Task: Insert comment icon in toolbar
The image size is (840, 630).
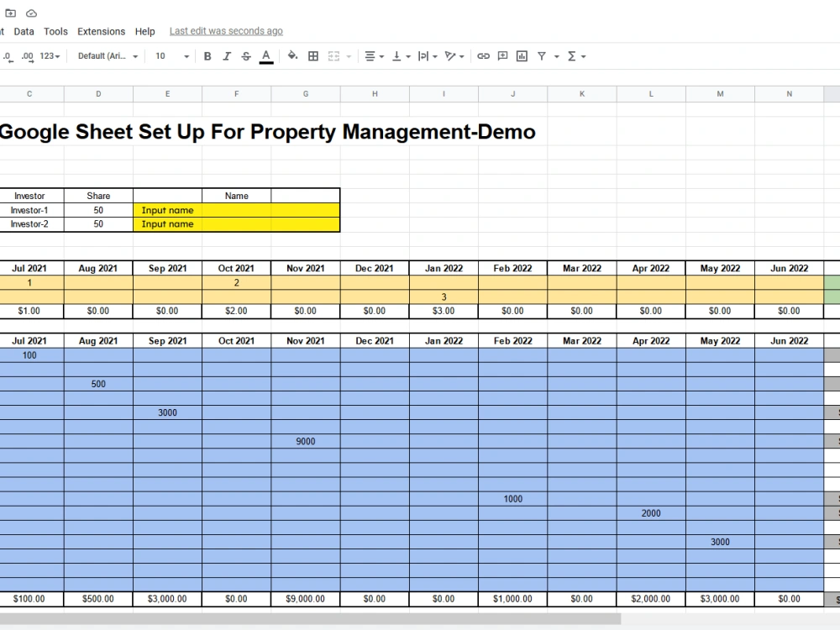Action: [502, 56]
